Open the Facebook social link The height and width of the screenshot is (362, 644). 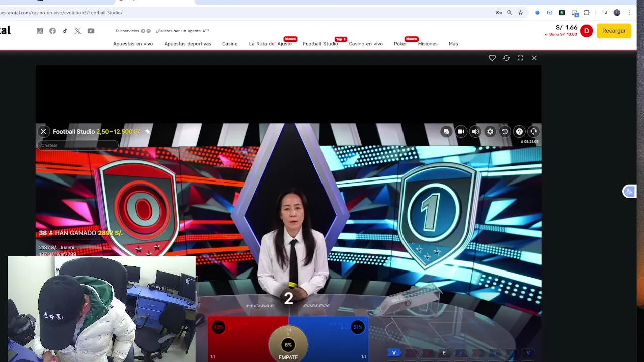[52, 31]
